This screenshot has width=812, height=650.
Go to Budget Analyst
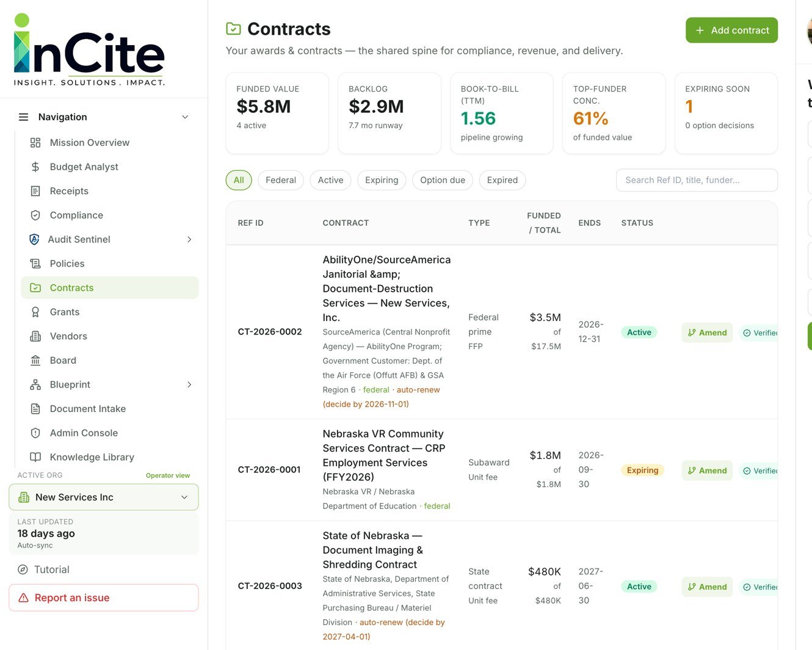[110, 167]
